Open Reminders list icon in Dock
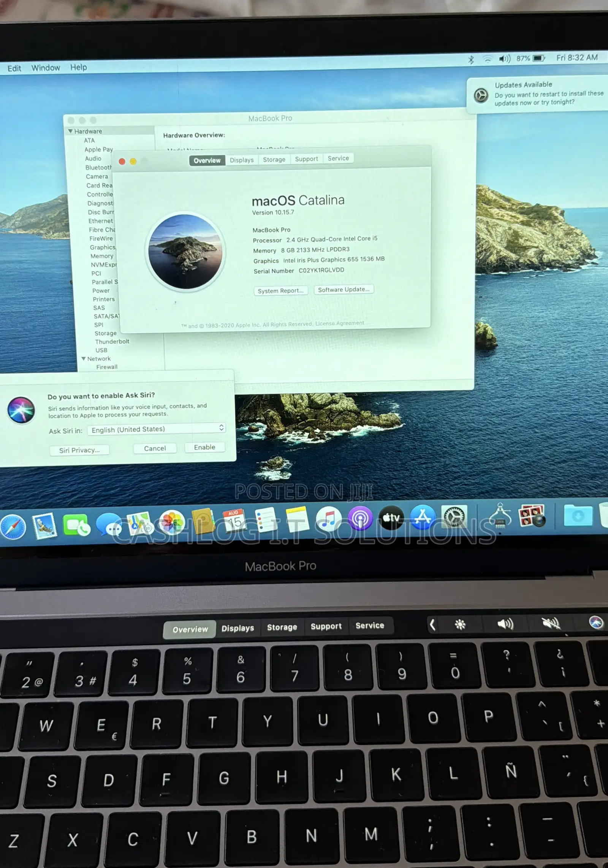This screenshot has width=608, height=868. click(x=265, y=520)
